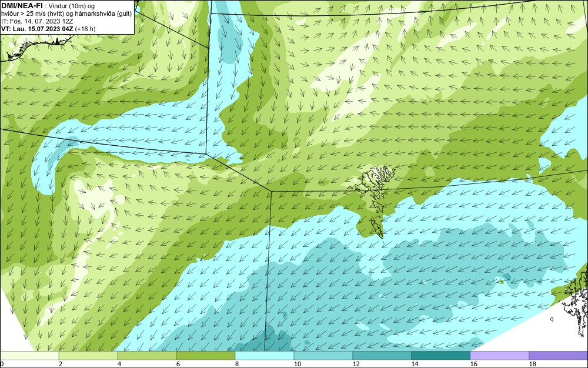Click the 4–6 m/s green legend swatch

[147, 355]
